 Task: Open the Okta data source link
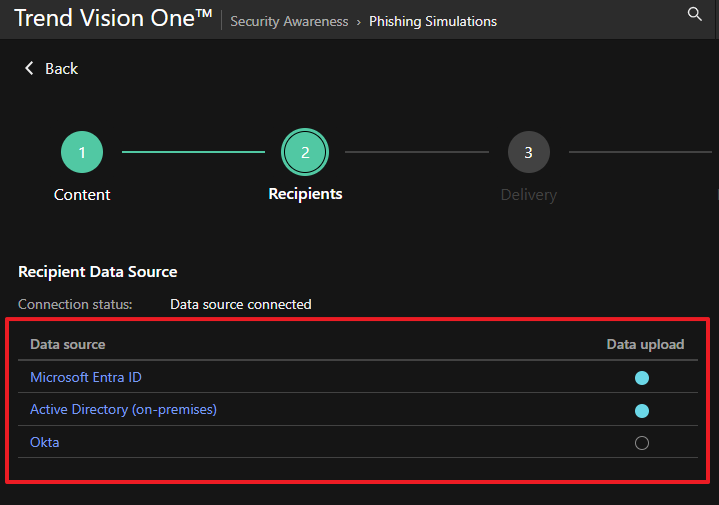point(44,442)
